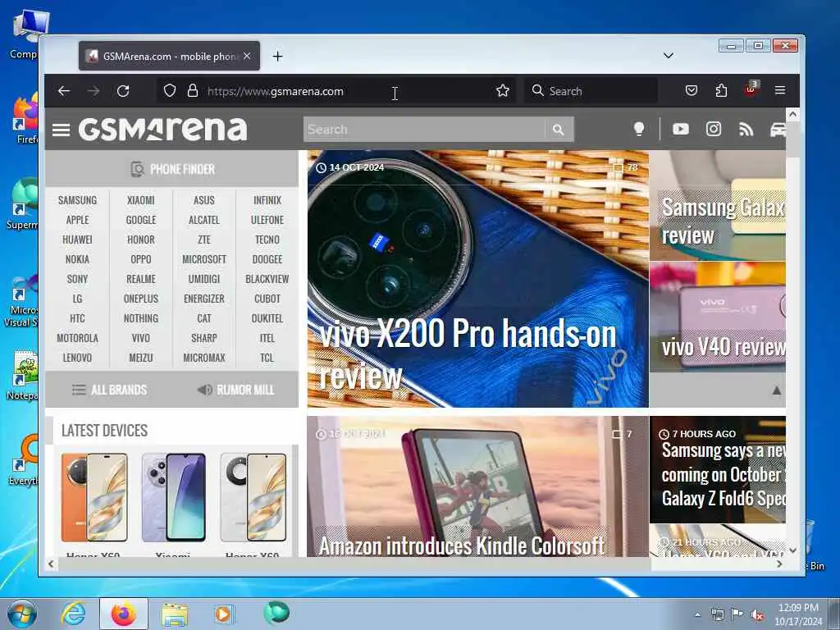The width and height of the screenshot is (840, 630).
Task: Open Firefox extensions puzzle icon
Action: (x=721, y=90)
